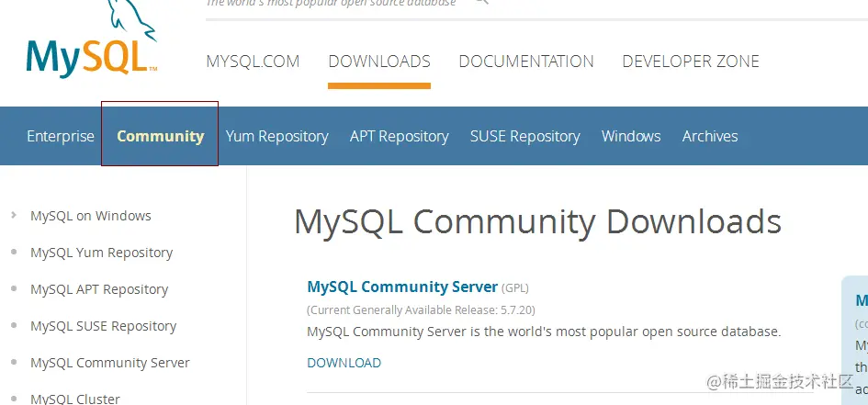Screen dimensions: 868x405
Task: Expand the MySQL on Windows sidebar arrow
Action: click(14, 215)
